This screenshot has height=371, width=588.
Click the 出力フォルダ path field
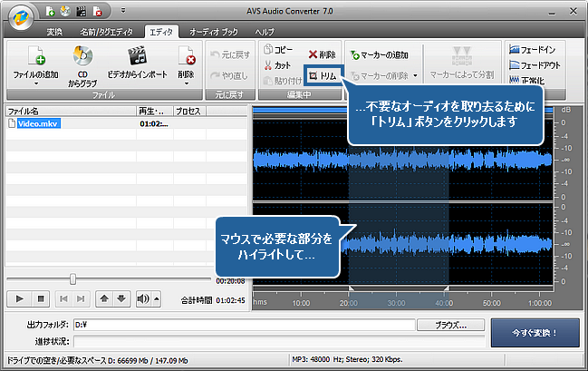click(244, 325)
